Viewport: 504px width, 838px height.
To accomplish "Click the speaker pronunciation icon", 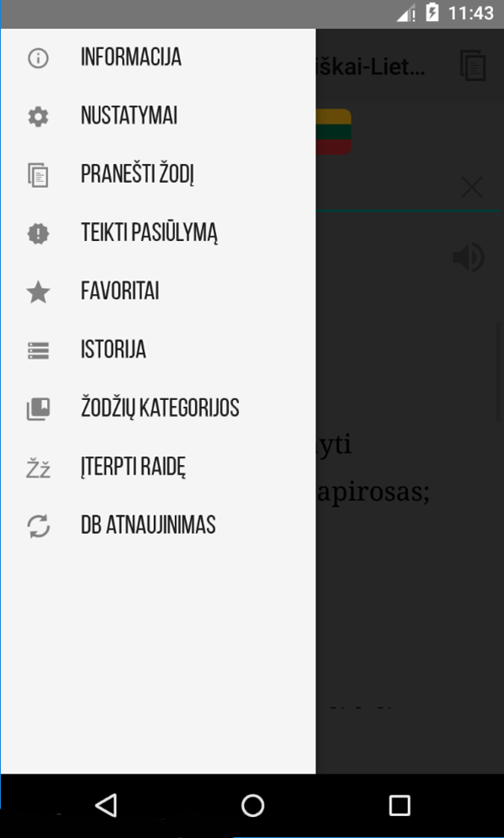I will pyautogui.click(x=468, y=258).
